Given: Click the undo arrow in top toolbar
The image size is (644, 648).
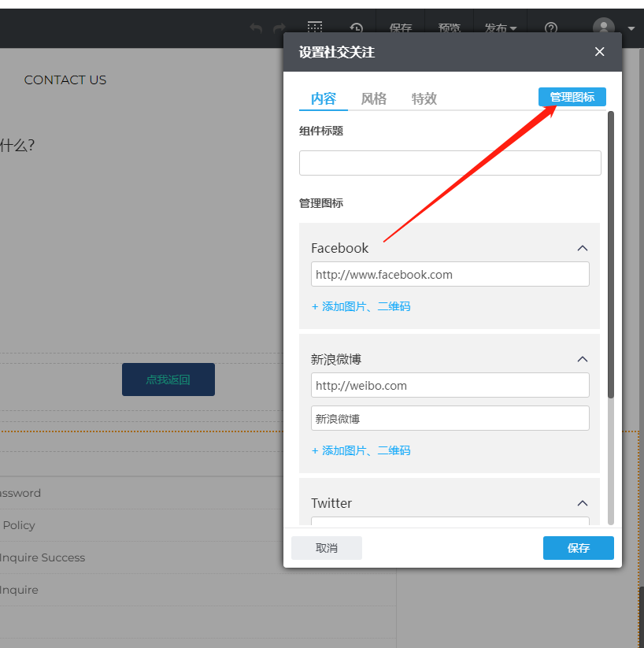Looking at the screenshot, I should (256, 28).
